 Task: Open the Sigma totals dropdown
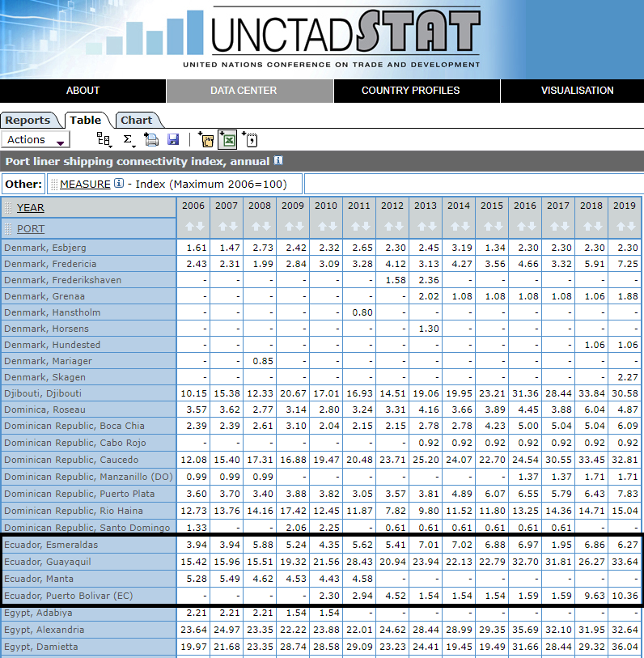(129, 140)
